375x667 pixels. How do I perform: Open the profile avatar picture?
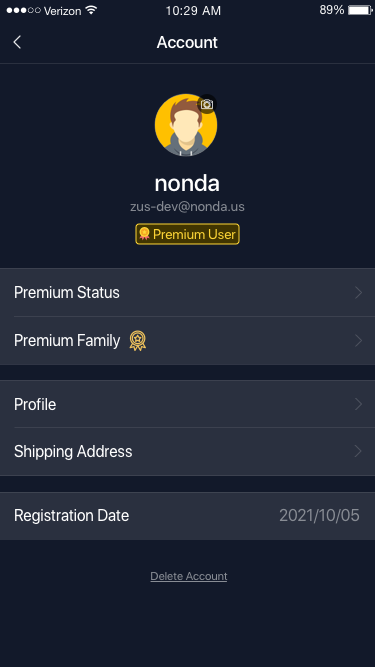pos(186,125)
